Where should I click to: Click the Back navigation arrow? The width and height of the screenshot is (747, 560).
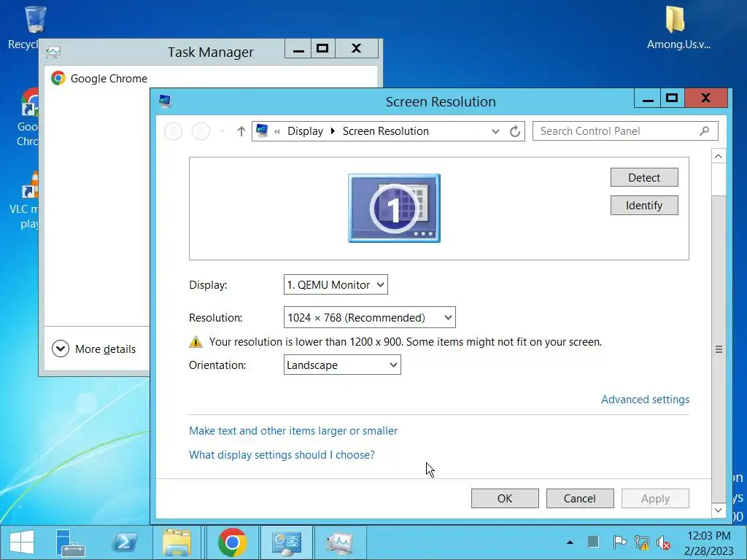point(173,131)
